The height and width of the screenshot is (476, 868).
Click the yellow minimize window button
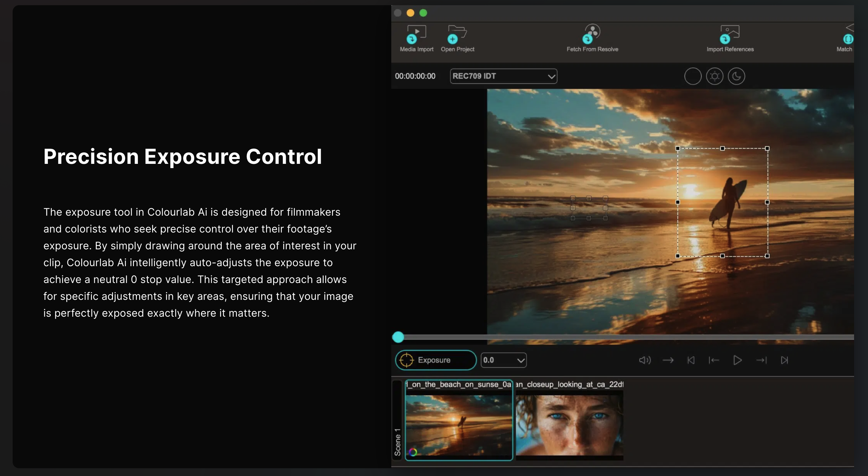[410, 13]
